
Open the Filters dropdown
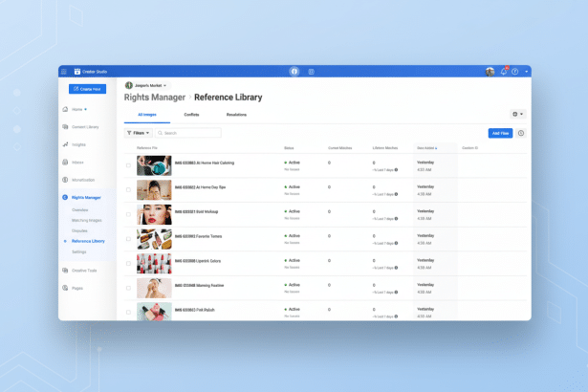click(x=139, y=133)
